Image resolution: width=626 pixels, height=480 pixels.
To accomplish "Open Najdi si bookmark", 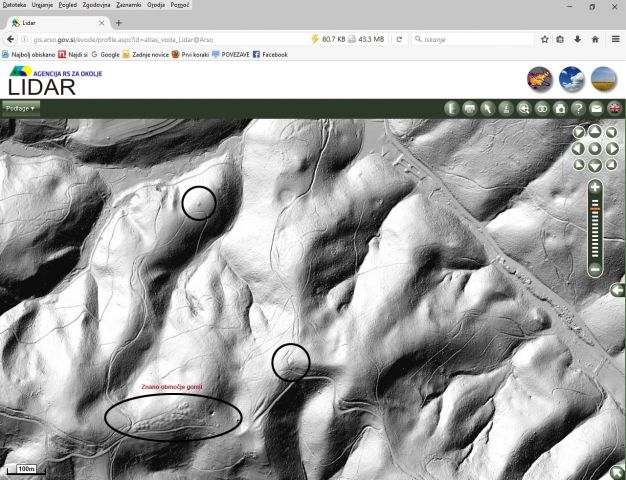I will pyautogui.click(x=73, y=55).
